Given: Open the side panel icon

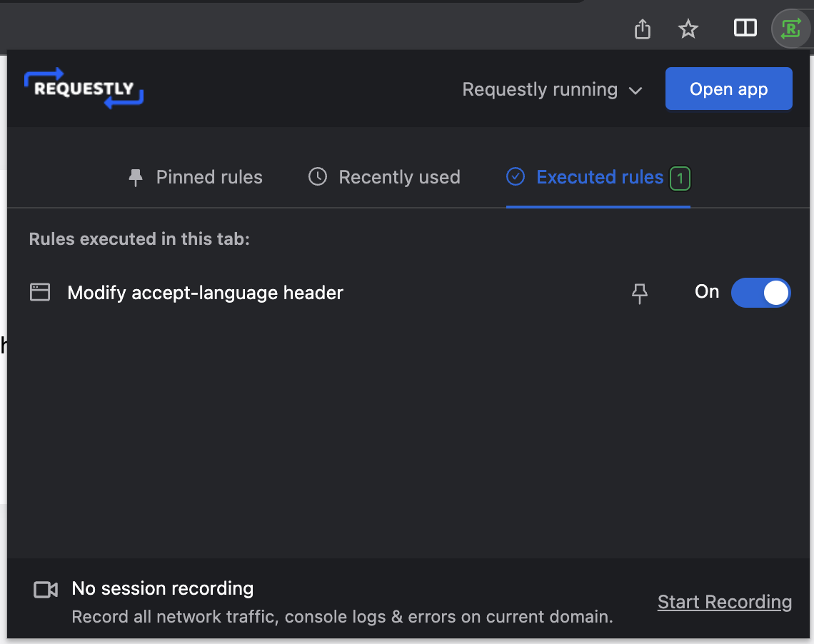Looking at the screenshot, I should click(745, 28).
